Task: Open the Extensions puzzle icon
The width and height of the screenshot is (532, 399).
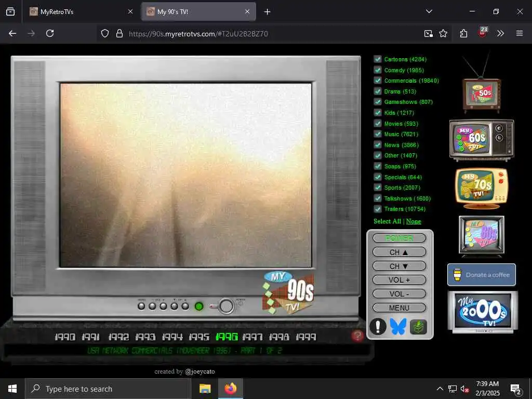Action: pos(464,33)
